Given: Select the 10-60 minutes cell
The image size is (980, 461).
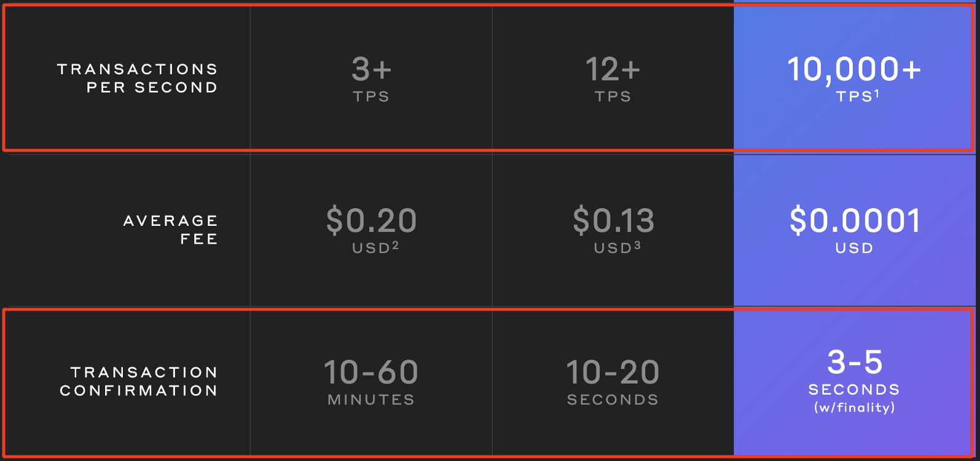Looking at the screenshot, I should (371, 382).
